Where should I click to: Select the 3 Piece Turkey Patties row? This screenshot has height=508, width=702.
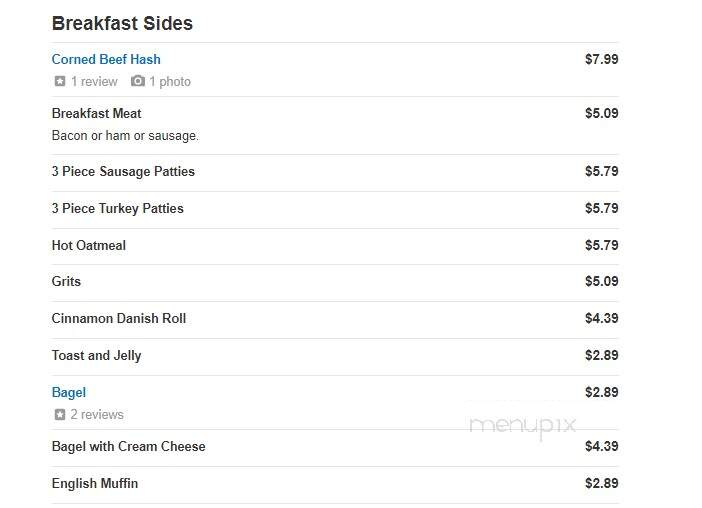pos(335,209)
